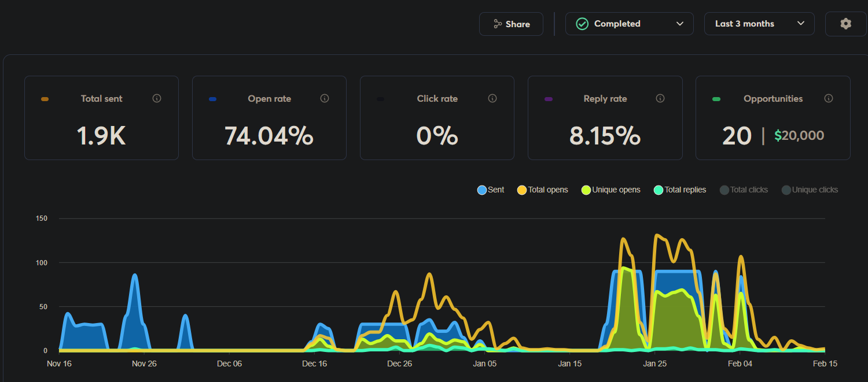Click the $20,000 opportunities value
This screenshot has width=868, height=382.
pos(799,135)
